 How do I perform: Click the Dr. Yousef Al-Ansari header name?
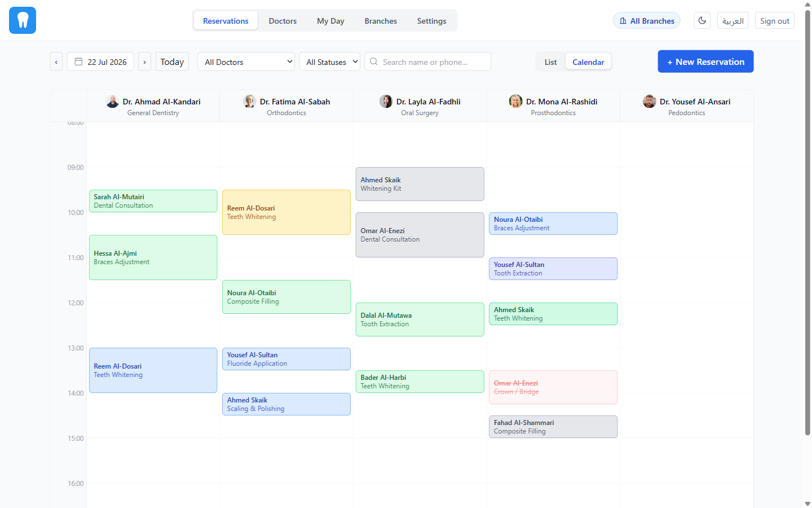695,102
